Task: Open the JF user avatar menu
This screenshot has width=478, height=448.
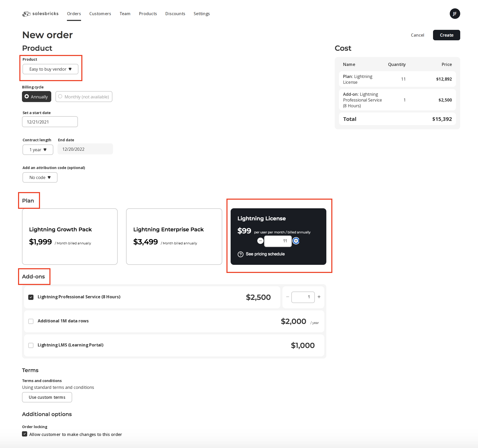Action: 455,14
